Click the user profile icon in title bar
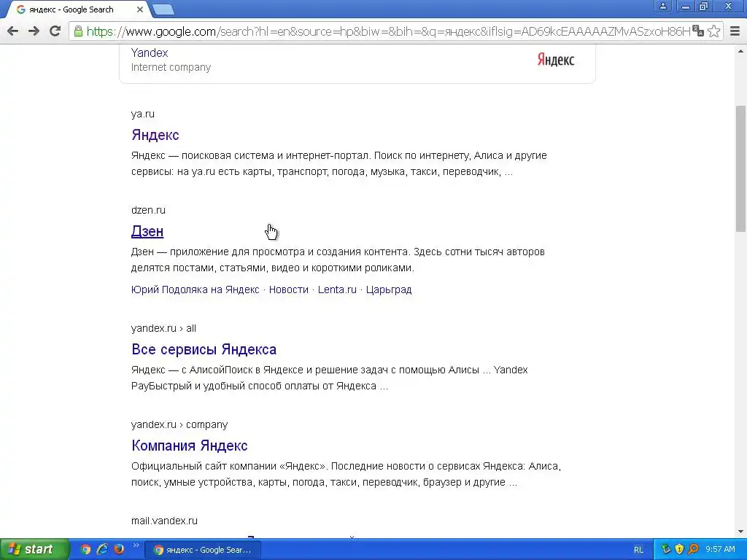The image size is (747, 560). pos(662,6)
